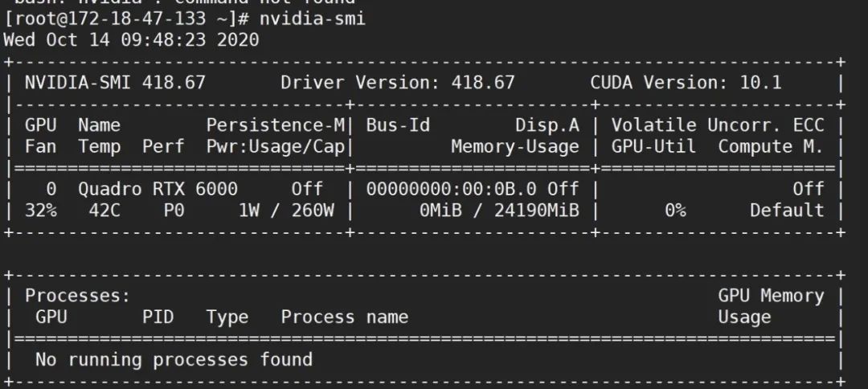Click the timestamp Wed Oct 14 09:48:23 2020

click(131, 40)
